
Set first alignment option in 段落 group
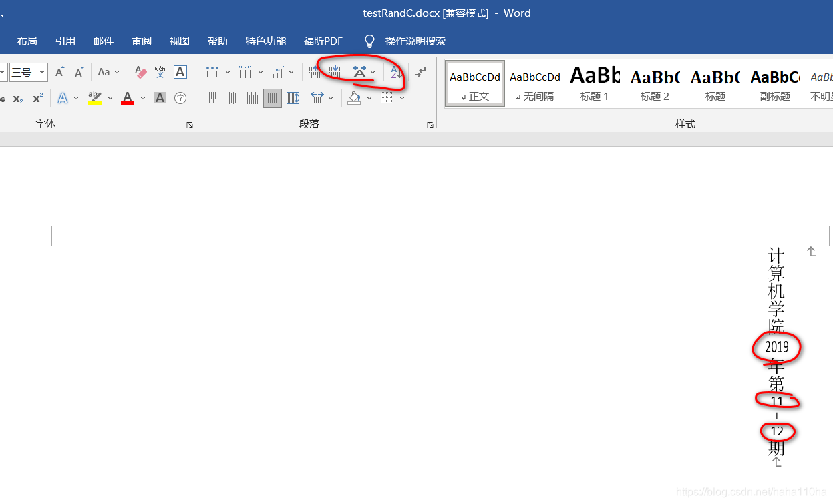pos(212,98)
